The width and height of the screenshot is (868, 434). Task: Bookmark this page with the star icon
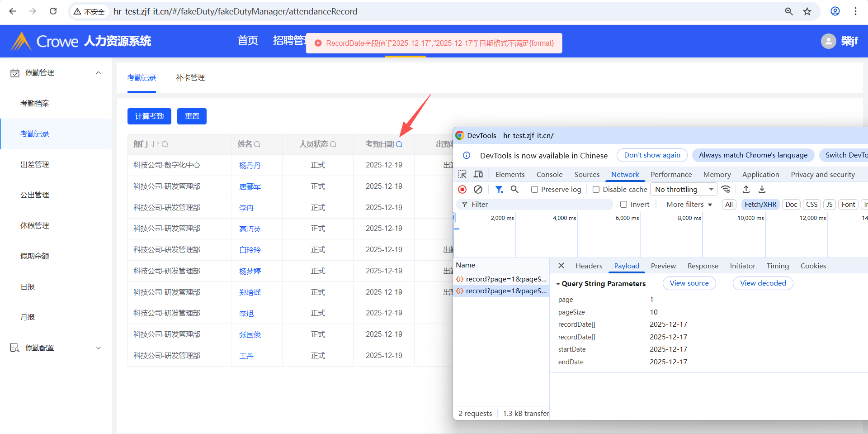point(807,11)
